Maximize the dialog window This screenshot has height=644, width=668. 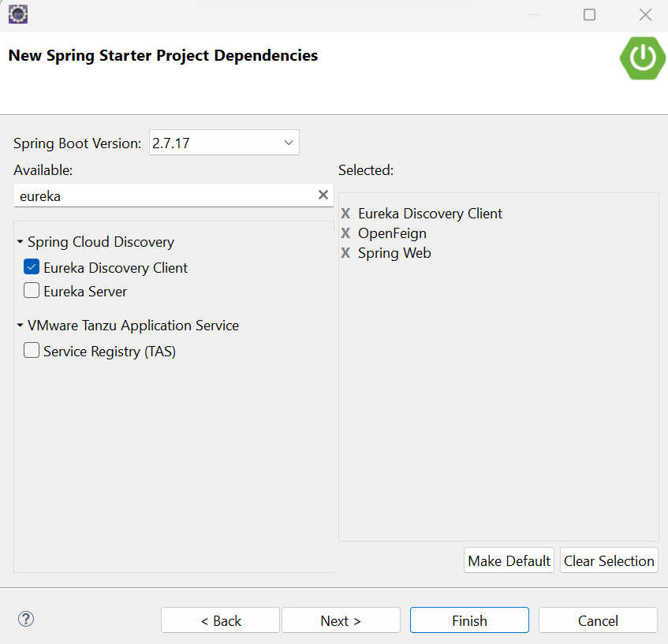point(590,15)
